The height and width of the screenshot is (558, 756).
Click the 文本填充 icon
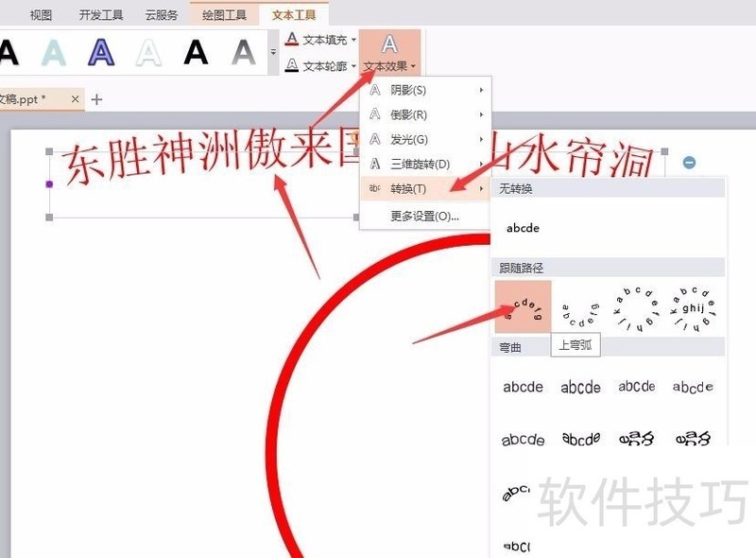[292, 39]
